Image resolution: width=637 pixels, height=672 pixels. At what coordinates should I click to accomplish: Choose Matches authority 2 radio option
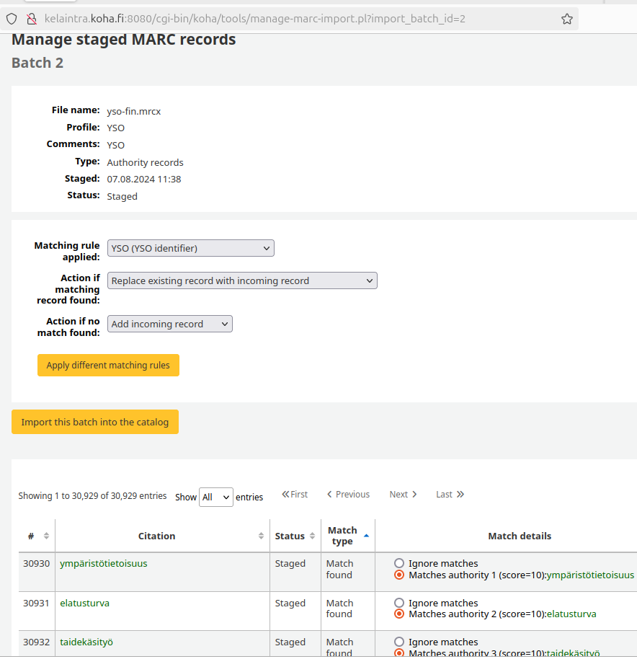pyautogui.click(x=399, y=614)
